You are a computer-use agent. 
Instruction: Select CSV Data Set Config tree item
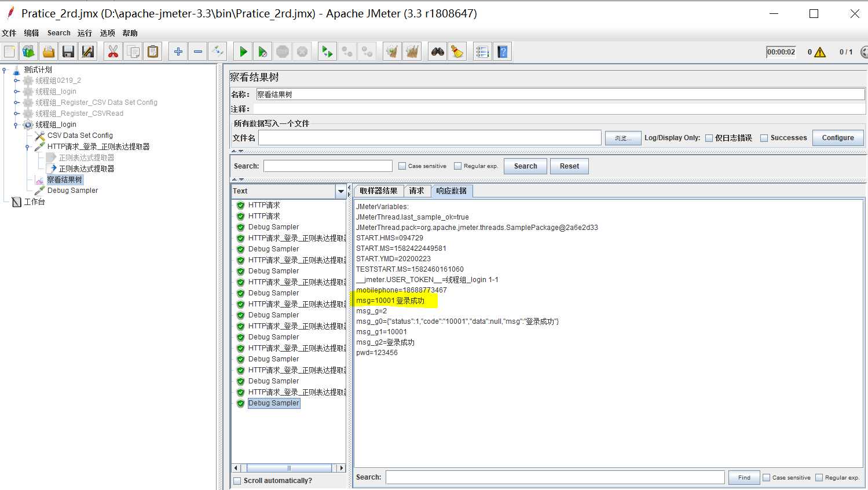(x=80, y=136)
